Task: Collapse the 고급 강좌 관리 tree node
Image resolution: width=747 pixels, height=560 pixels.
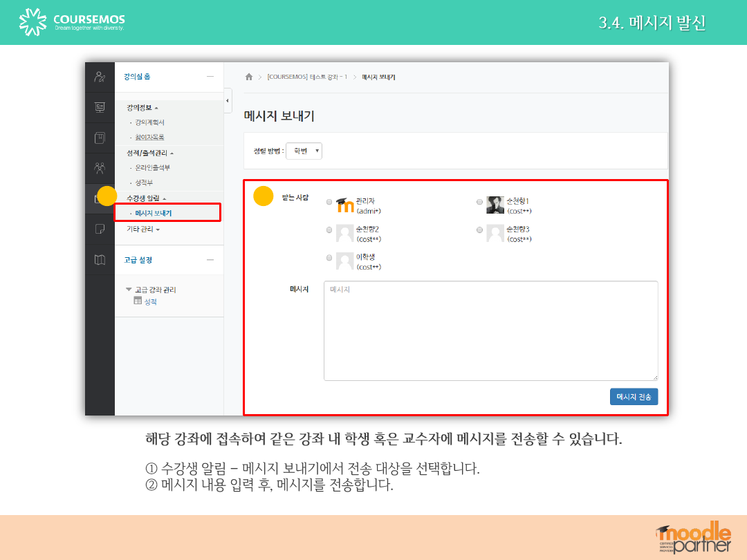Action: [129, 290]
